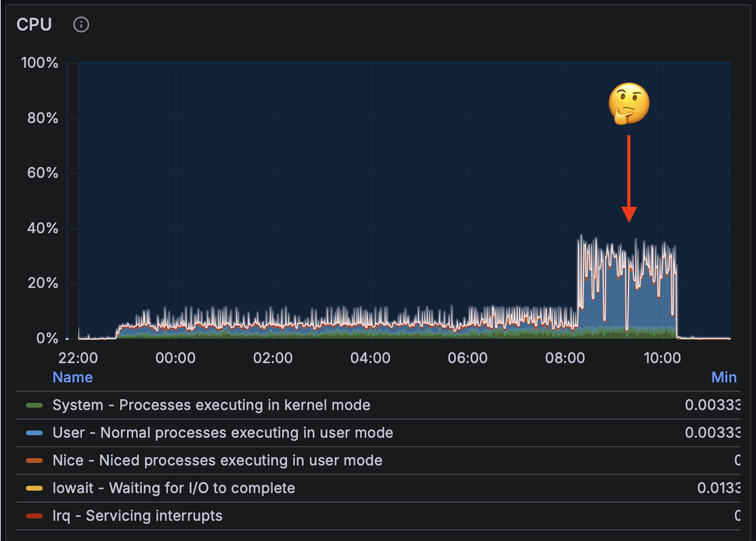This screenshot has width=756, height=541.
Task: Click the green System color swatch
Action: (34, 406)
